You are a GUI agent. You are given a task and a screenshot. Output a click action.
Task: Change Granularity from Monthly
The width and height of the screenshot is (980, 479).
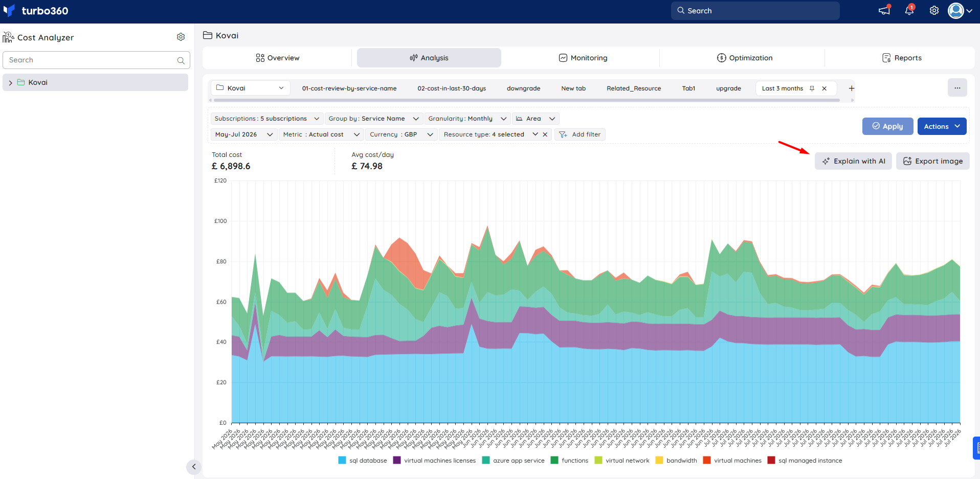point(467,119)
